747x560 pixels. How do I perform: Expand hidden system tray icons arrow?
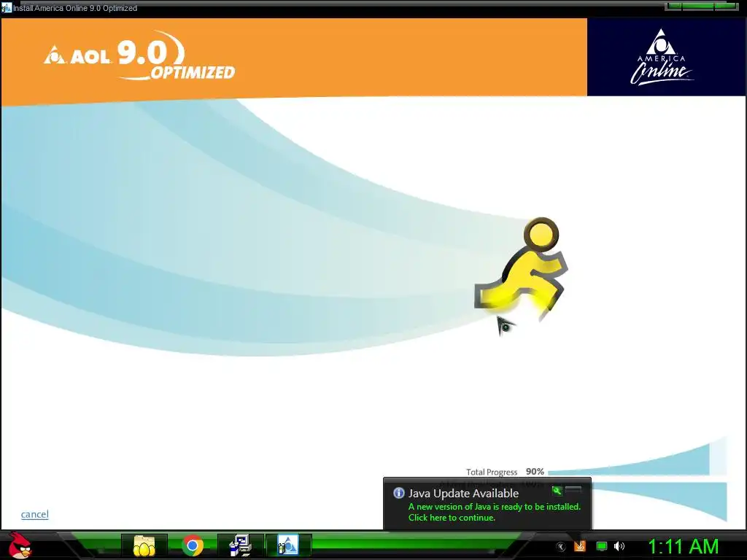pos(561,547)
